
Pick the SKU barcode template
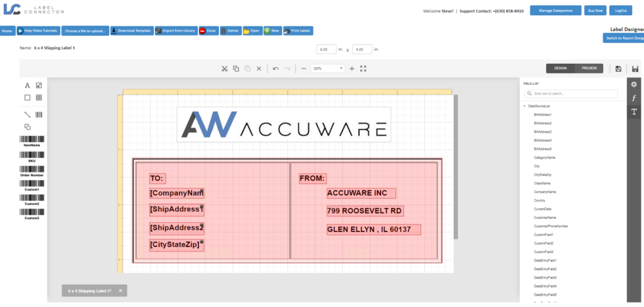coord(32,157)
